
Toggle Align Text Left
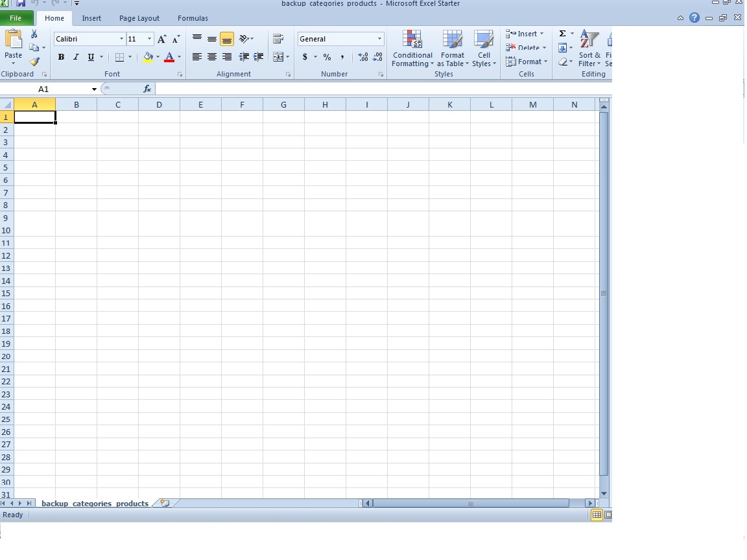(196, 57)
